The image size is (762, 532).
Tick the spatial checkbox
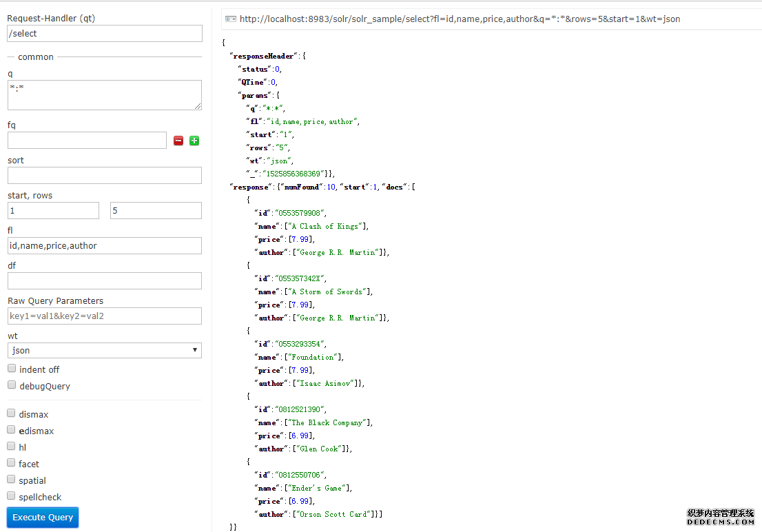tap(12, 480)
